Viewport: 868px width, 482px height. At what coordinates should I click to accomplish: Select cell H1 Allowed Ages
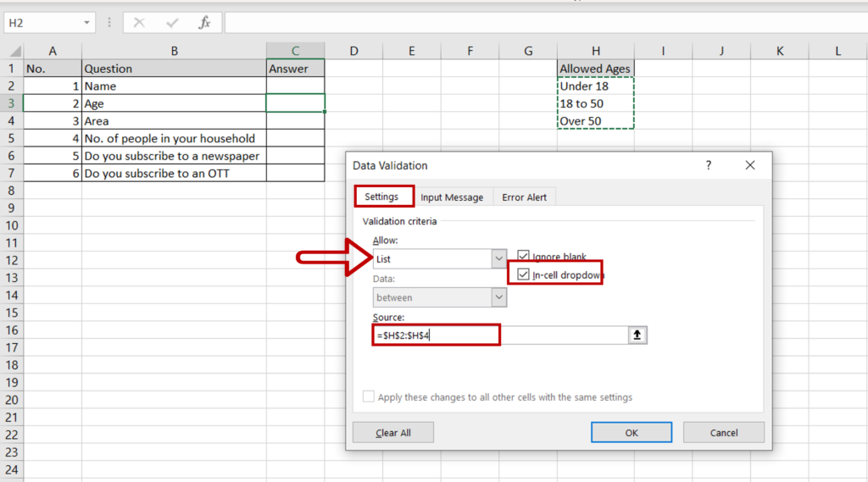tap(595, 69)
